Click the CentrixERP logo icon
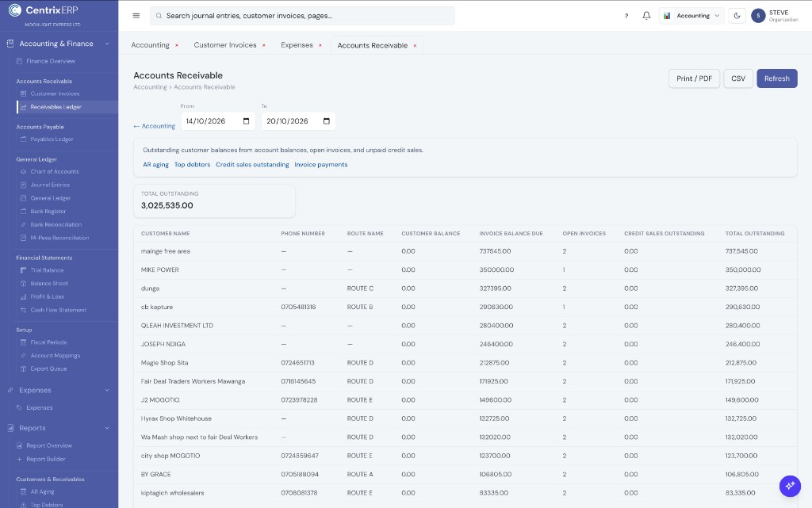The height and width of the screenshot is (508, 812). click(x=15, y=10)
